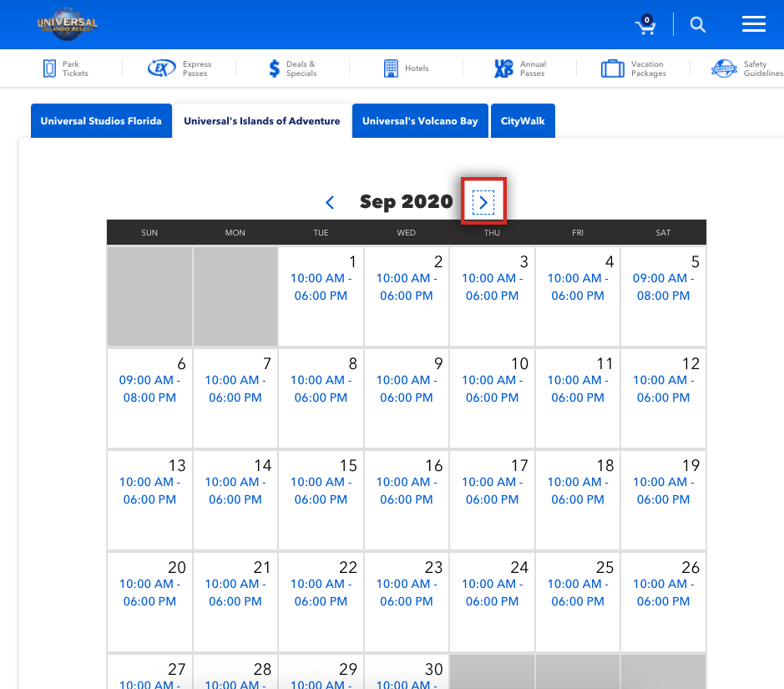Viewport: 784px width, 689px height.
Task: Pick September 21 in the calendar
Action: tap(235, 601)
